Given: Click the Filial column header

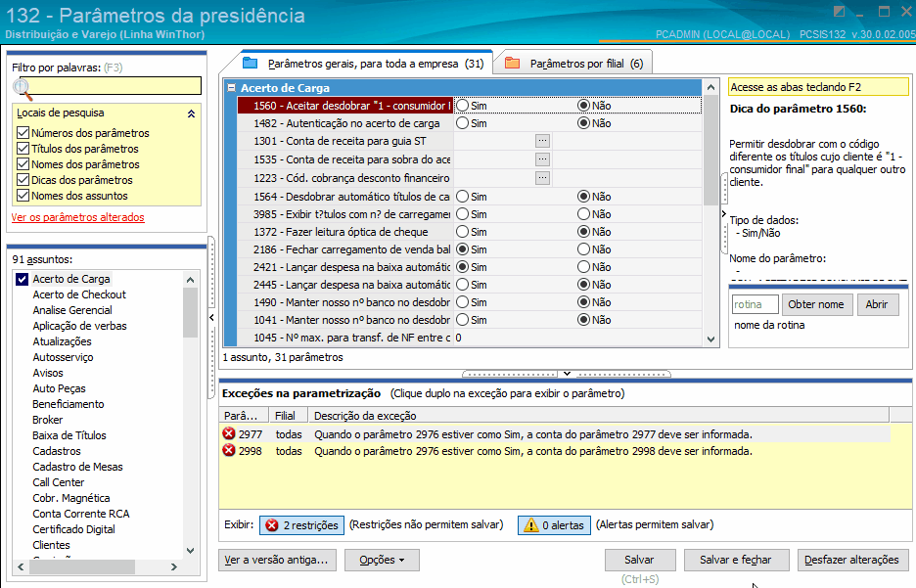Looking at the screenshot, I should (288, 415).
